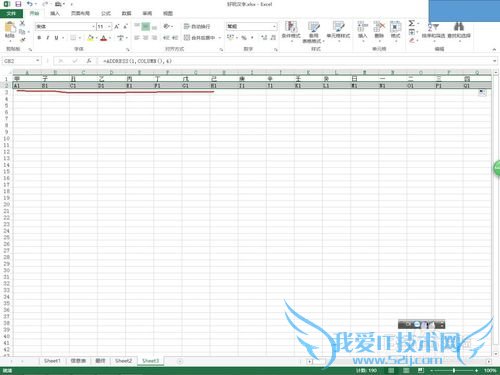Increase font size with larger A icon
Screen dimensions: 500x375
(117, 26)
